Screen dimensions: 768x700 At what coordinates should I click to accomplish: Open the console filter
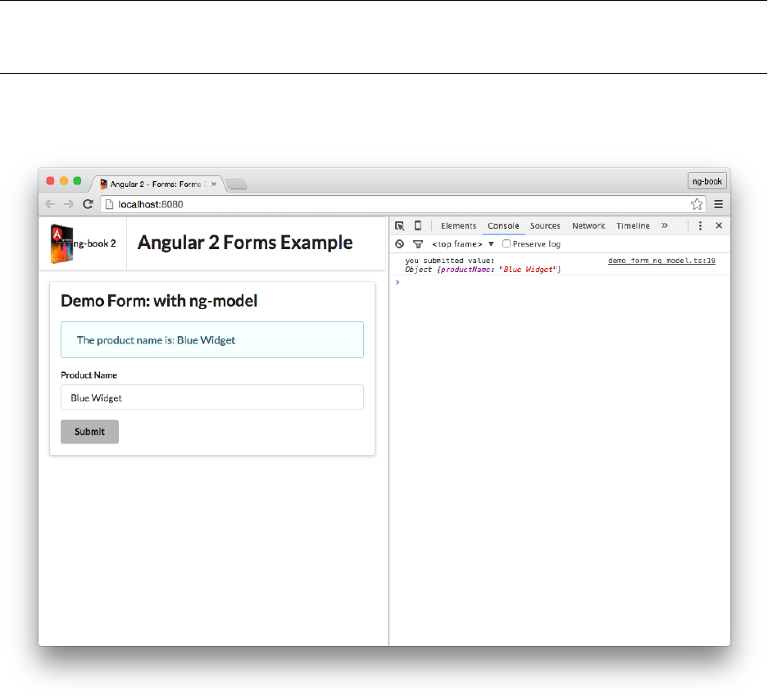coord(418,244)
